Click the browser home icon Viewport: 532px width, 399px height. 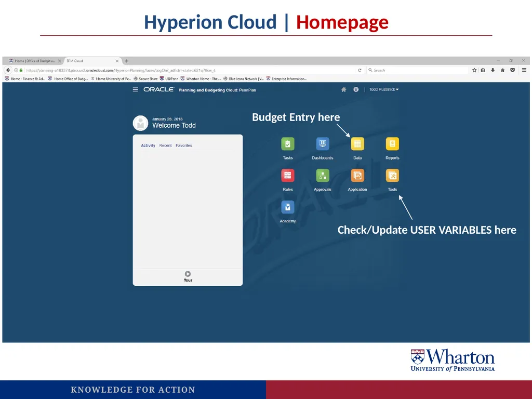pyautogui.click(x=503, y=70)
